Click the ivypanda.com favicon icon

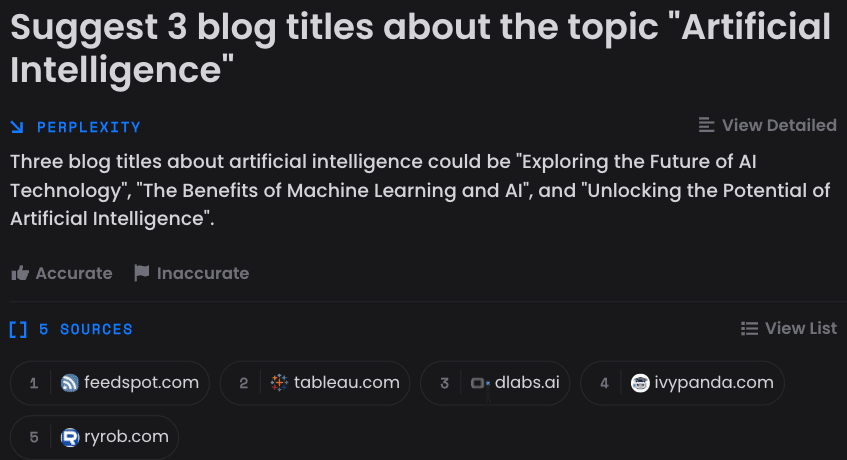640,383
